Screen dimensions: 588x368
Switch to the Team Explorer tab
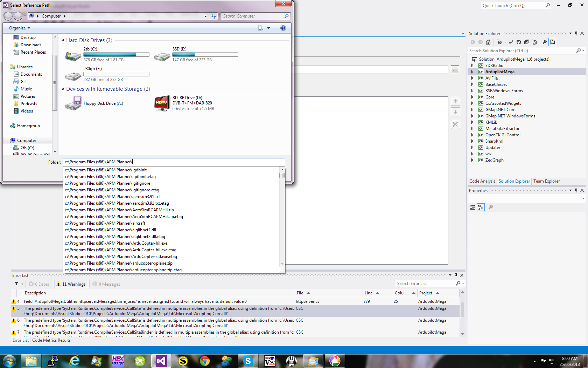coord(546,181)
